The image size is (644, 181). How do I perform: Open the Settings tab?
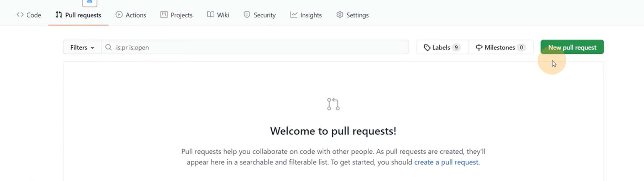pyautogui.click(x=352, y=15)
